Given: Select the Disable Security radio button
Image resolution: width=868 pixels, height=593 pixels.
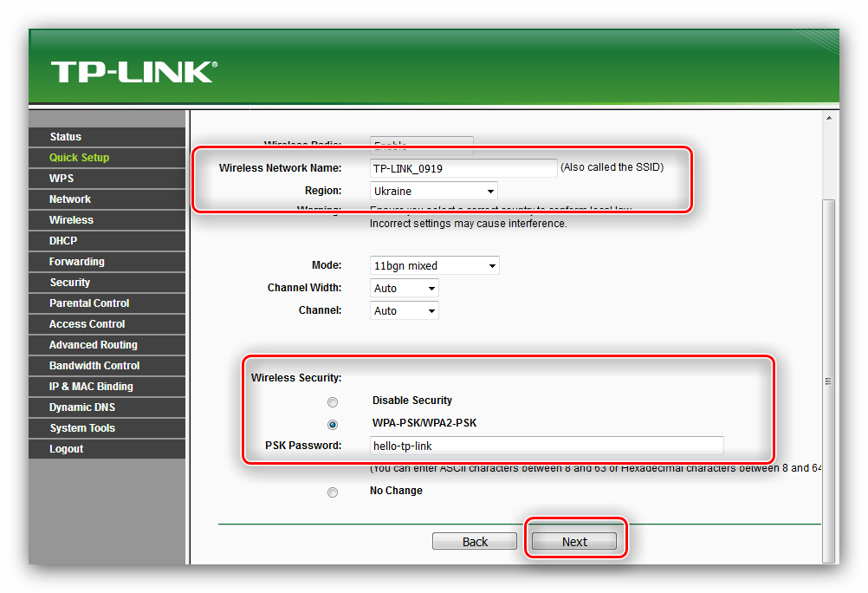Looking at the screenshot, I should pos(332,401).
